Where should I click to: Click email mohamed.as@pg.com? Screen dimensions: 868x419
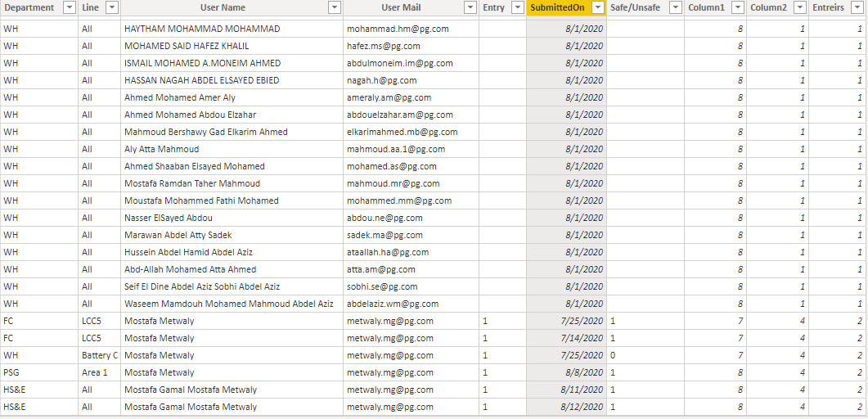click(392, 166)
